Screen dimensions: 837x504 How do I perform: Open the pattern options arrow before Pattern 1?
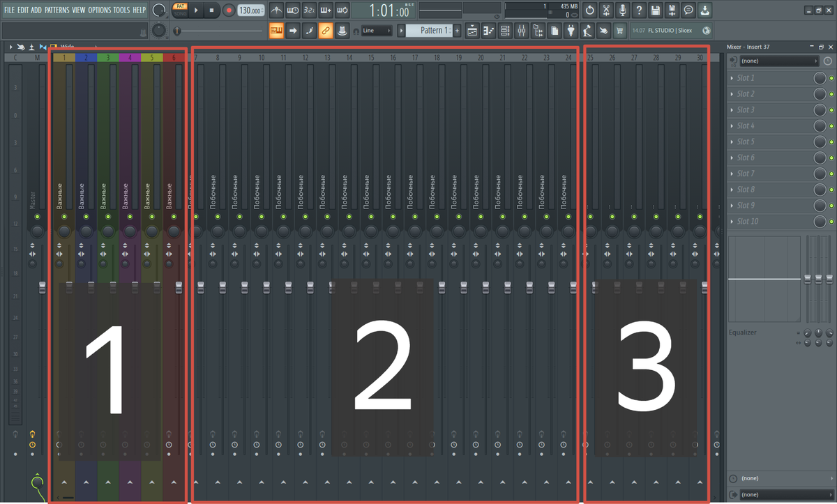coord(401,31)
